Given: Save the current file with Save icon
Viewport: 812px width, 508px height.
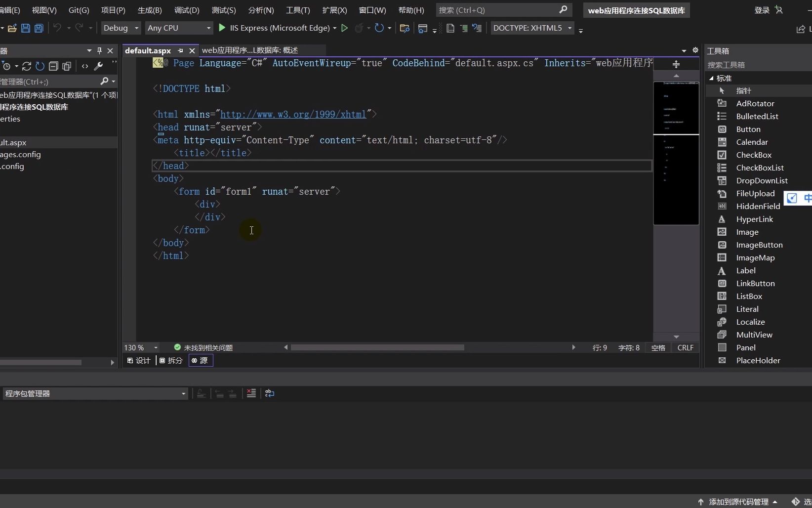Looking at the screenshot, I should pyautogui.click(x=26, y=28).
